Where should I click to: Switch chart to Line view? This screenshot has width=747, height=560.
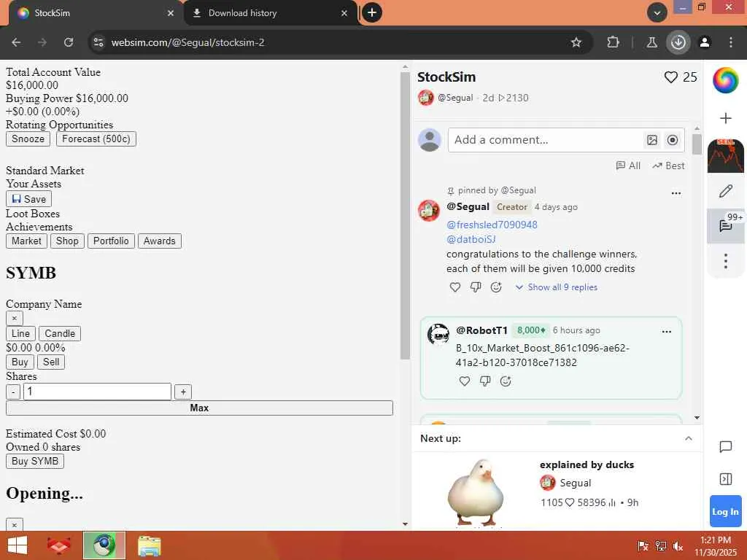tap(20, 333)
